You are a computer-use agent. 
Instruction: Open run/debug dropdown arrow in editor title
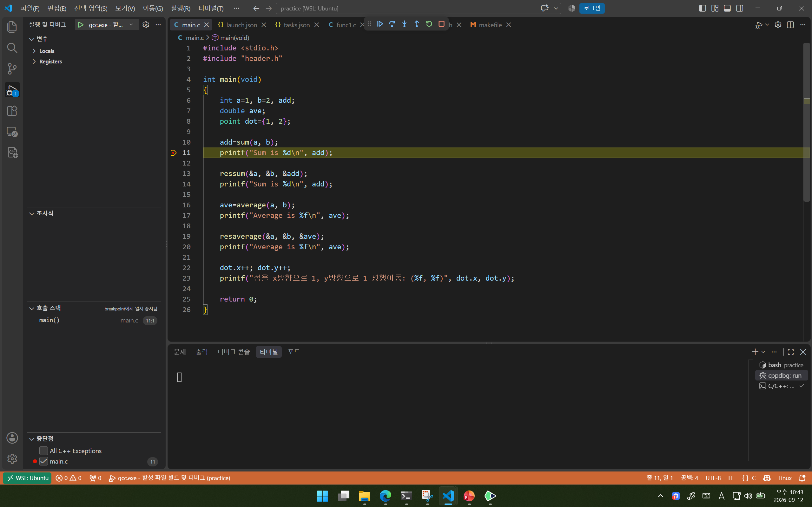[x=767, y=25]
